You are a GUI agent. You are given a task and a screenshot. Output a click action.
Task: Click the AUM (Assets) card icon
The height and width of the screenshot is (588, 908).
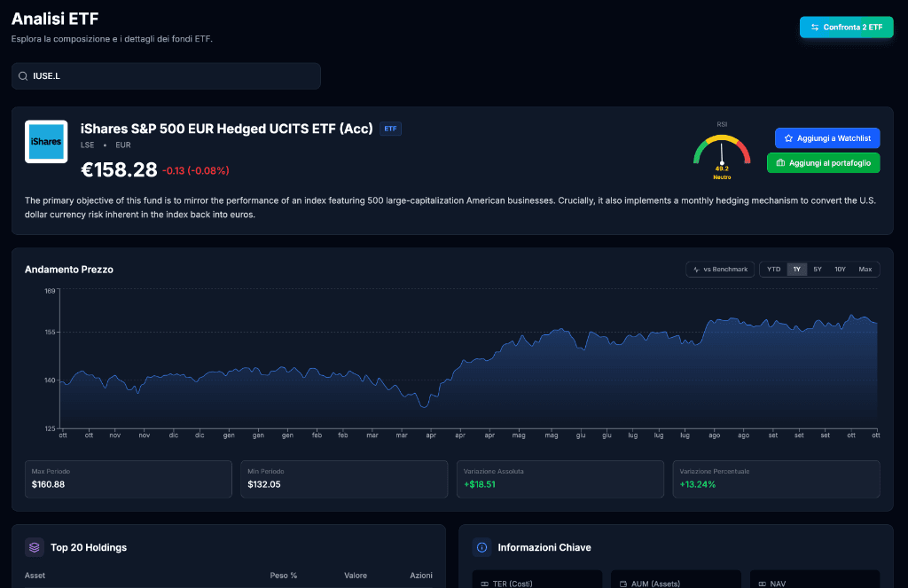[623, 584]
